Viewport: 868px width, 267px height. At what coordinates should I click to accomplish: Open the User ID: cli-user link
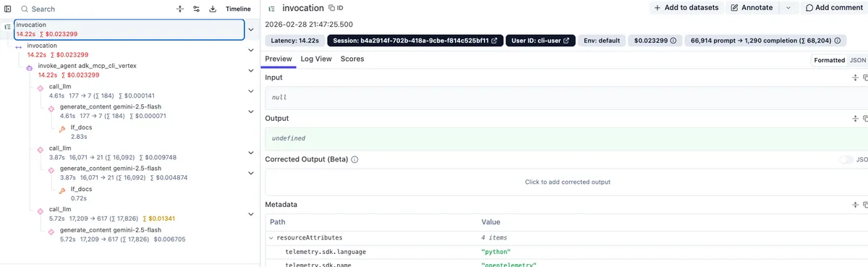click(540, 41)
